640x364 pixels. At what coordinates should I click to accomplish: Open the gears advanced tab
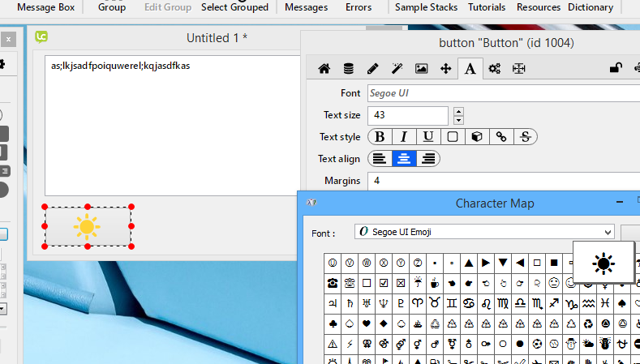tap(494, 69)
